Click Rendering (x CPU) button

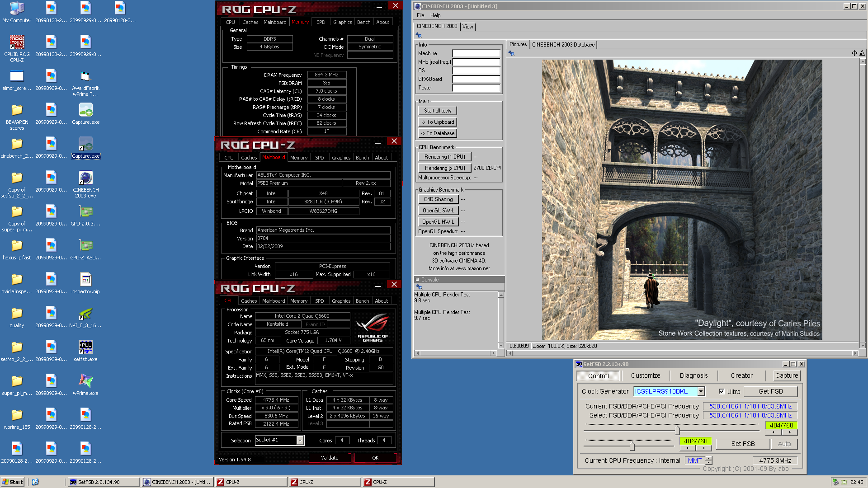click(x=445, y=168)
